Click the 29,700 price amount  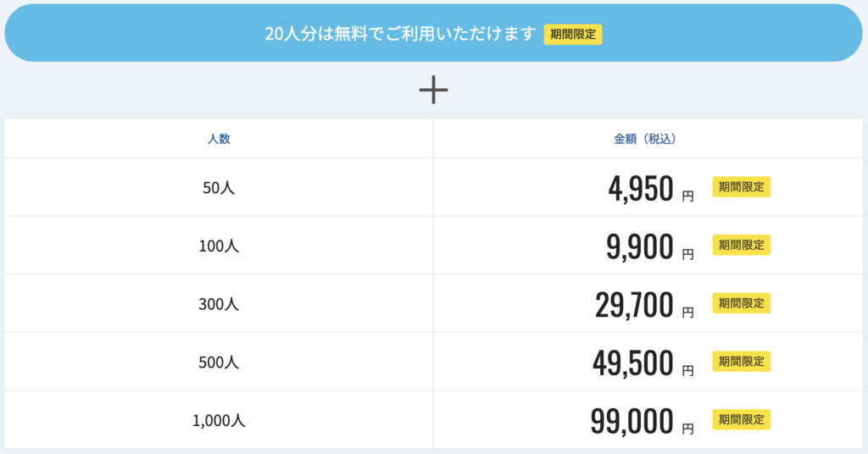[x=634, y=304]
